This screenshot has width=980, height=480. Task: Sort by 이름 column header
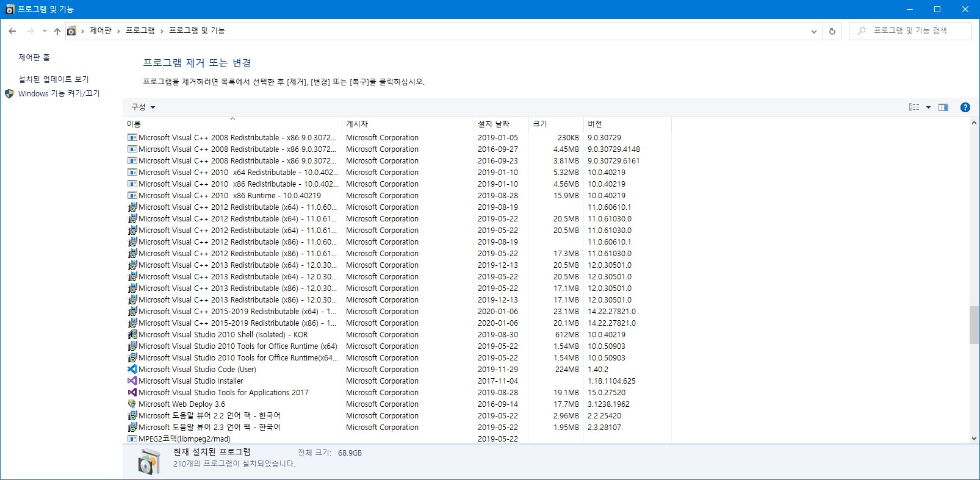232,124
